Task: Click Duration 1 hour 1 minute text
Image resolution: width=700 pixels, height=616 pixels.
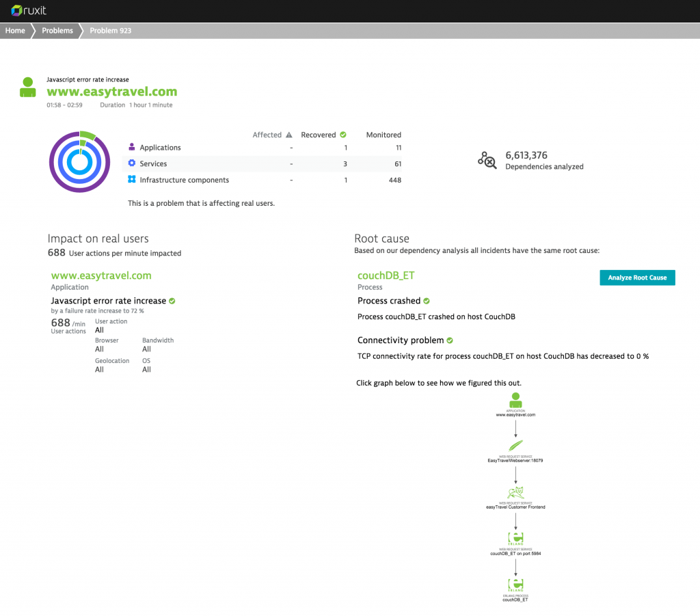Action: [136, 105]
